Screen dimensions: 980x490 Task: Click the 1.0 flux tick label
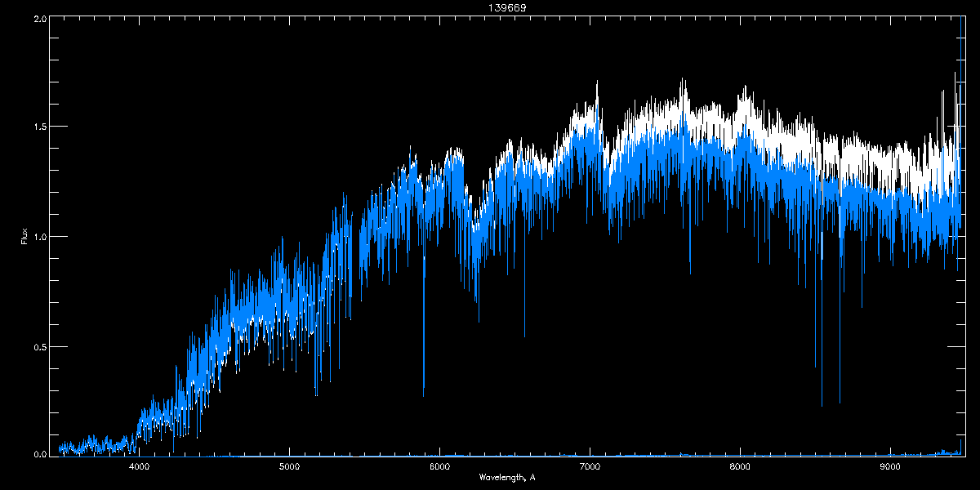40,237
